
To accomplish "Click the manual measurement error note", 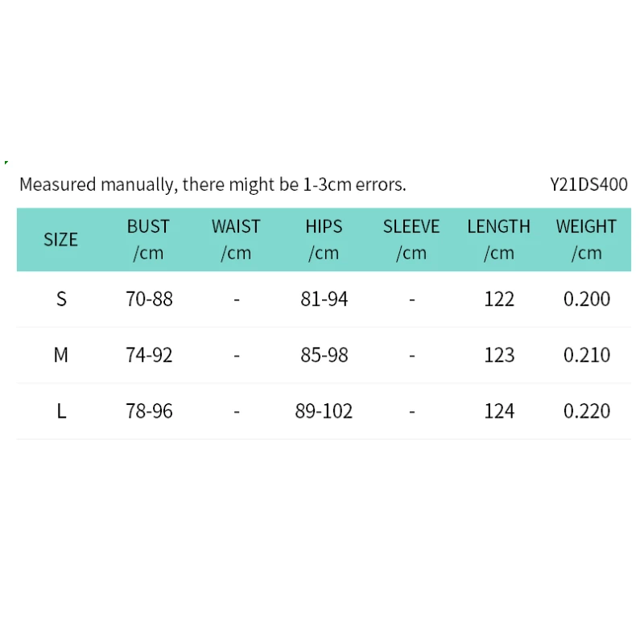I will [213, 184].
